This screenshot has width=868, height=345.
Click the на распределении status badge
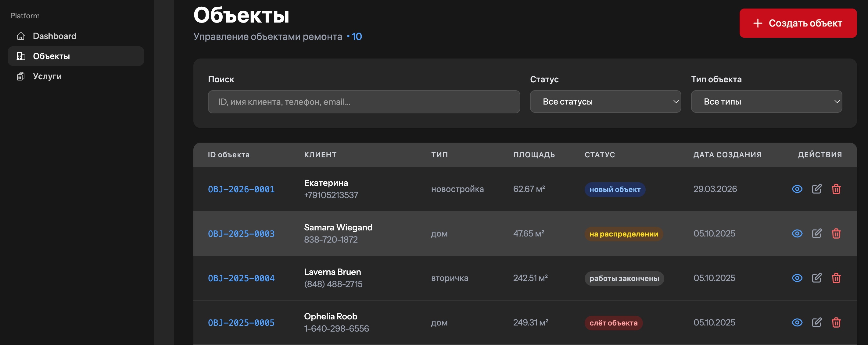pyautogui.click(x=623, y=234)
